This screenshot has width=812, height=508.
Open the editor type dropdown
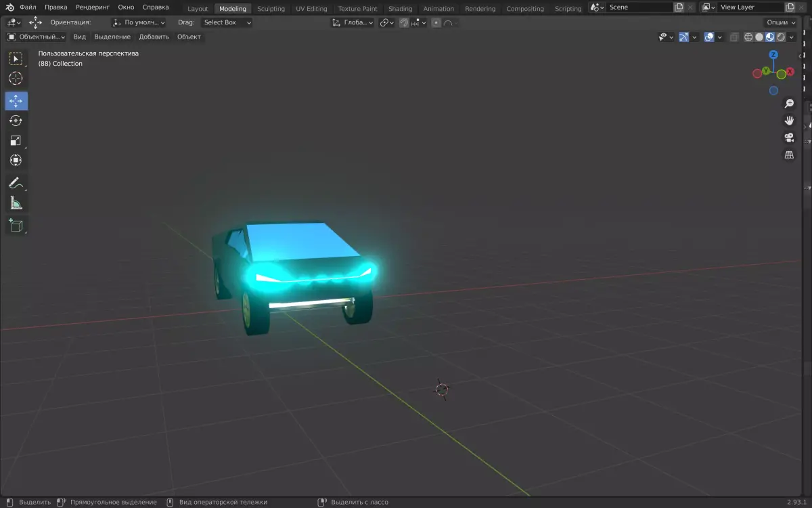pos(14,22)
